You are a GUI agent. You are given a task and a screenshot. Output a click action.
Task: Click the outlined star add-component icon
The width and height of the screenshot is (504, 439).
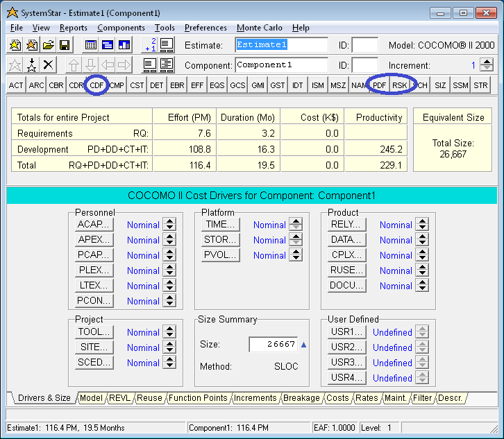(15, 65)
